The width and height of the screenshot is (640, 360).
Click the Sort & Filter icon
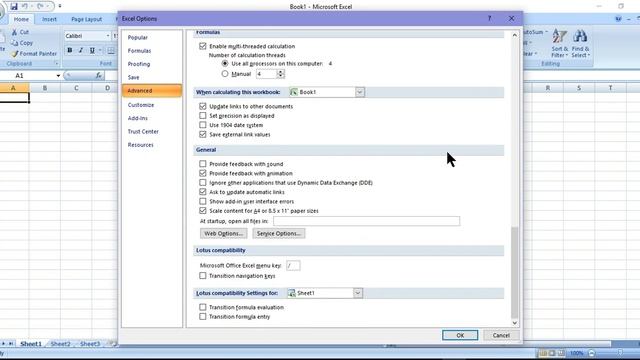tap(559, 36)
